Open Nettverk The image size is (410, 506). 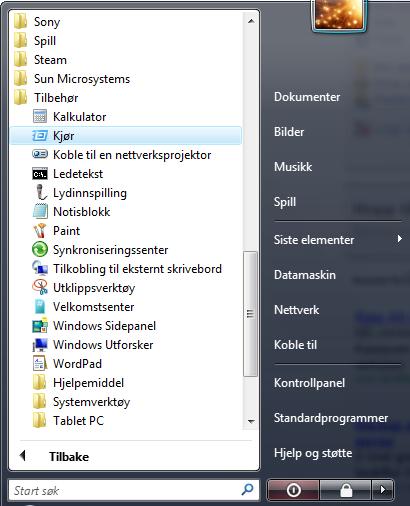tap(296, 310)
